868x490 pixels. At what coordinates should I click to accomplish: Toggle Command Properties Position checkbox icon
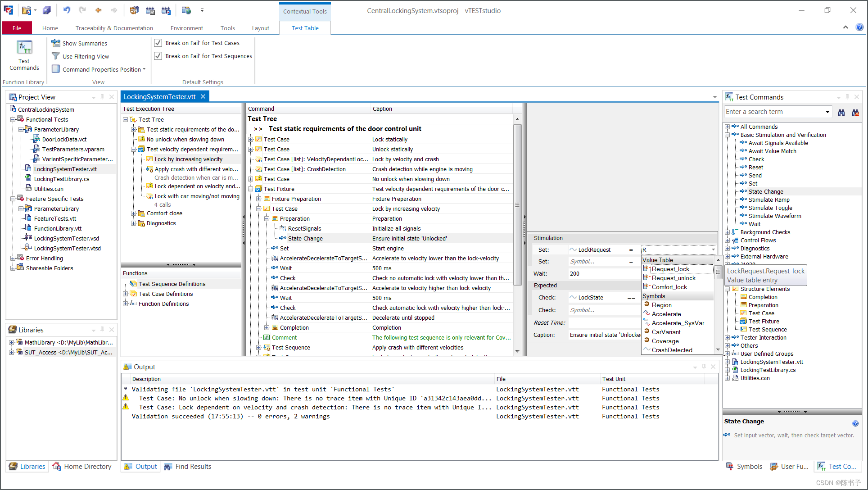point(56,69)
